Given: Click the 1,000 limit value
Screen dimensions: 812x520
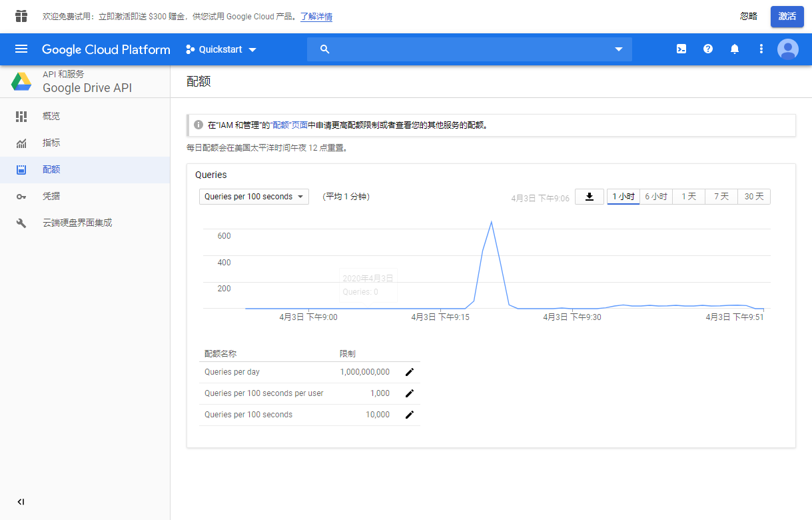Looking at the screenshot, I should (380, 393).
